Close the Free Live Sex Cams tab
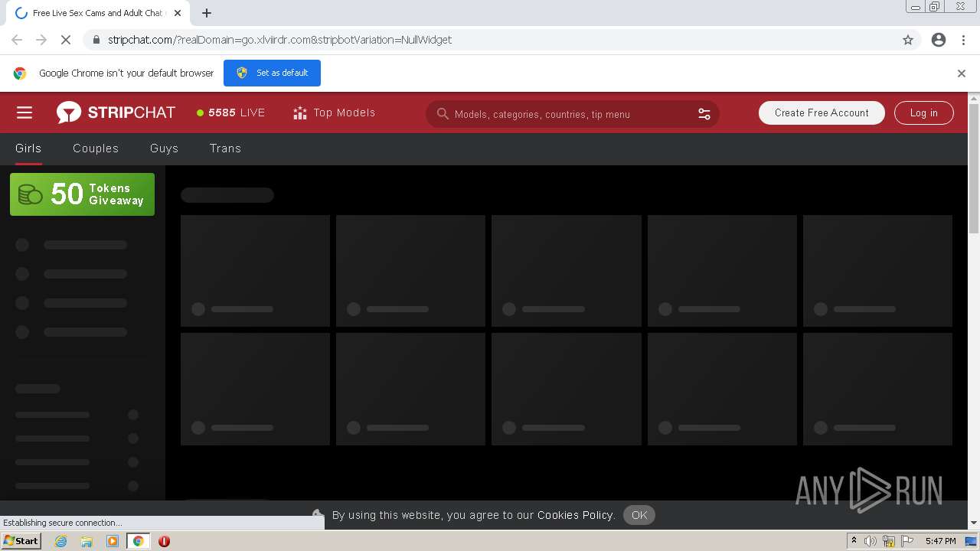 pyautogui.click(x=177, y=13)
